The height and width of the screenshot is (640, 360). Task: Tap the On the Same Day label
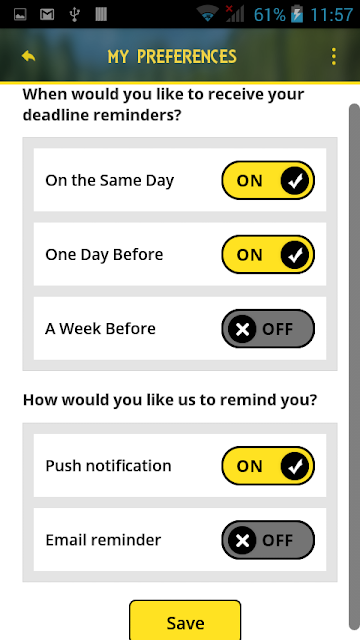[x=109, y=180]
